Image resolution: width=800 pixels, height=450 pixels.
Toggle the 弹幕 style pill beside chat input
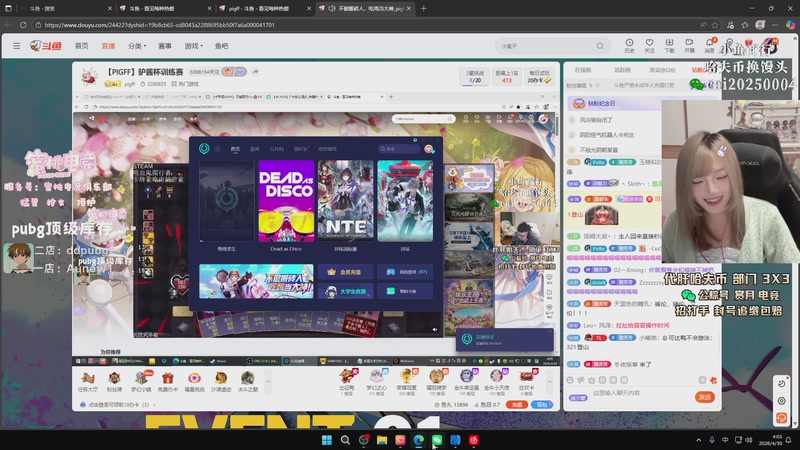[x=578, y=397]
